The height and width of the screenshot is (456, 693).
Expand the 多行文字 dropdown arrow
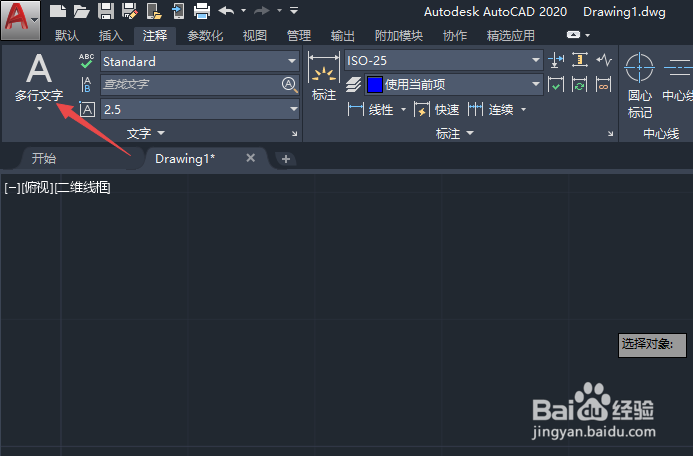click(x=39, y=109)
